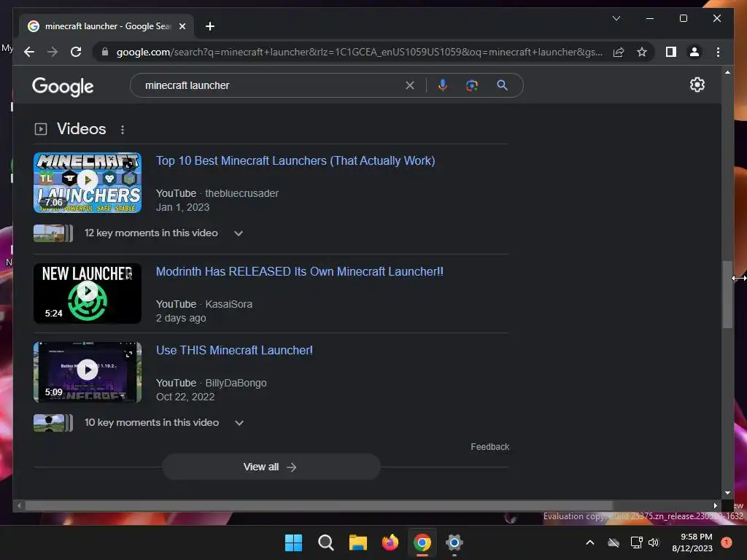Open the volume speaker tray icon
747x560 pixels.
pos(654,542)
